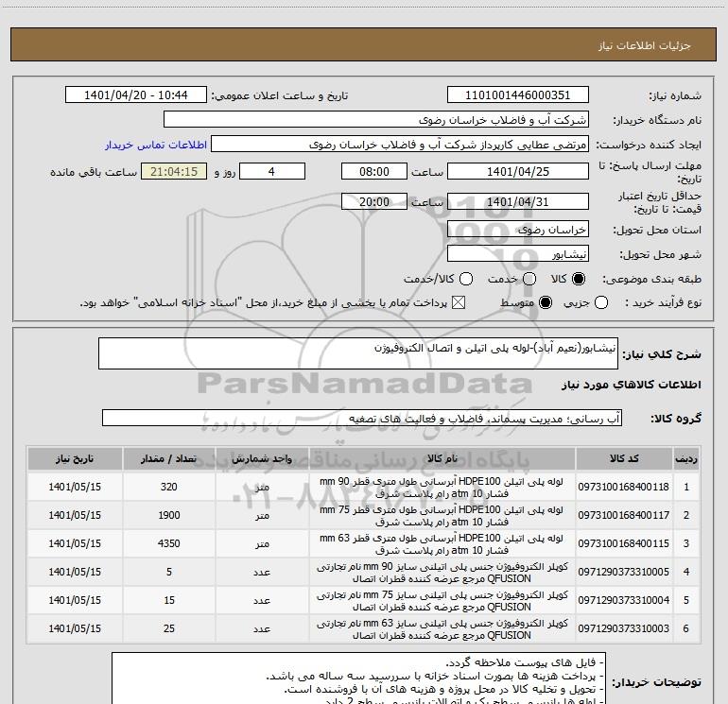The height and width of the screenshot is (704, 728).
Task: Click the buyer name field شرکت آب و فاضلاب خراسان رضوی
Action: [x=376, y=120]
